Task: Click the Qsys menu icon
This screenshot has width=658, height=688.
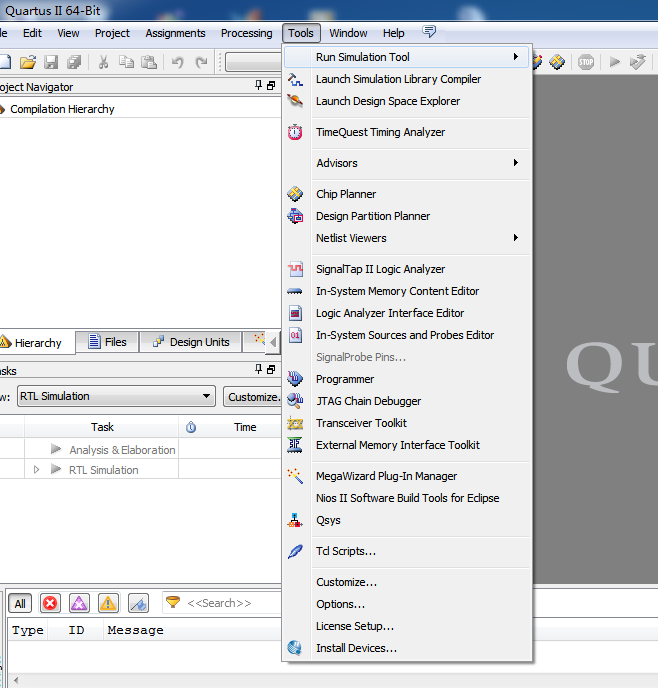Action: 295,520
